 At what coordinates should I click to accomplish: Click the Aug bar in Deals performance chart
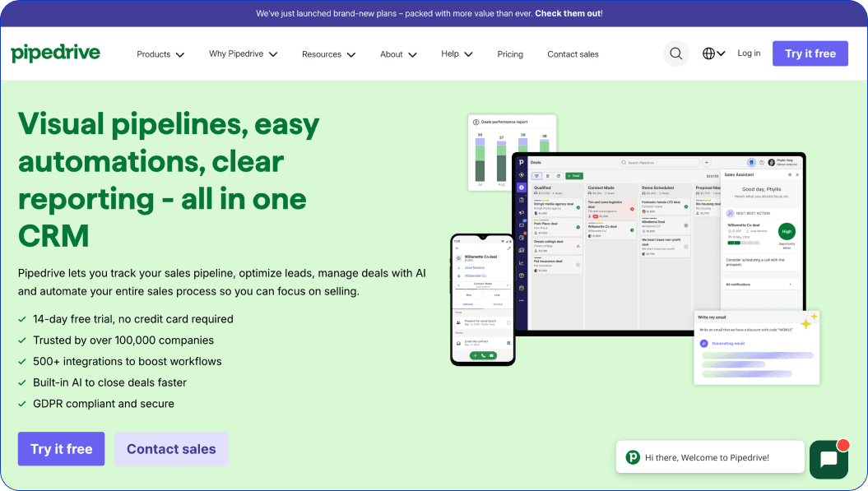point(502,162)
